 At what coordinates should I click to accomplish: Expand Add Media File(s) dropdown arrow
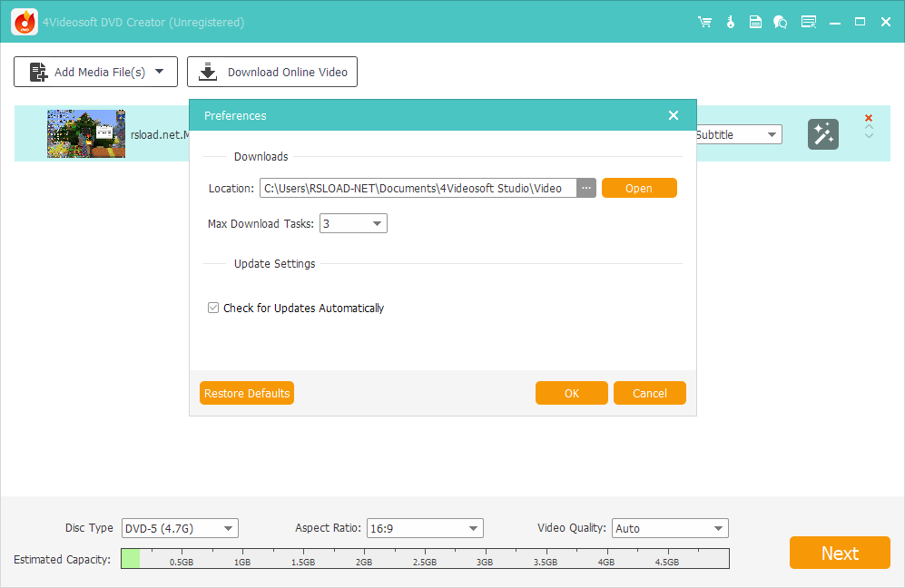point(159,72)
